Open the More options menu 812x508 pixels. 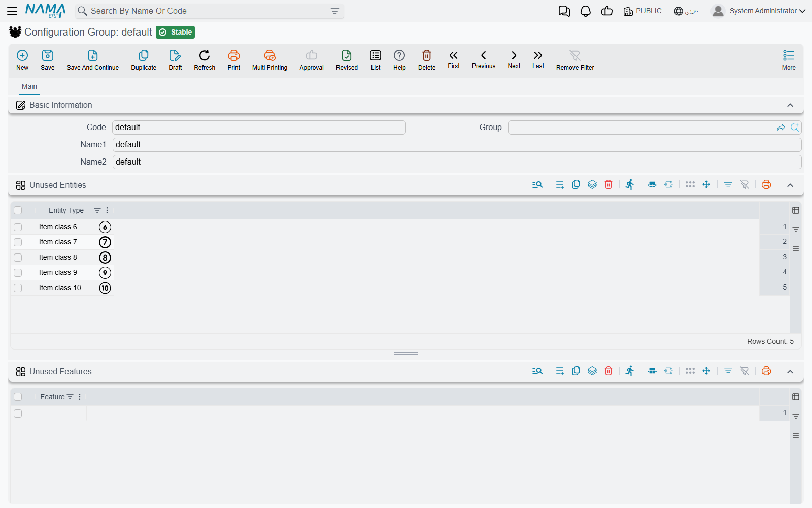[789, 60]
